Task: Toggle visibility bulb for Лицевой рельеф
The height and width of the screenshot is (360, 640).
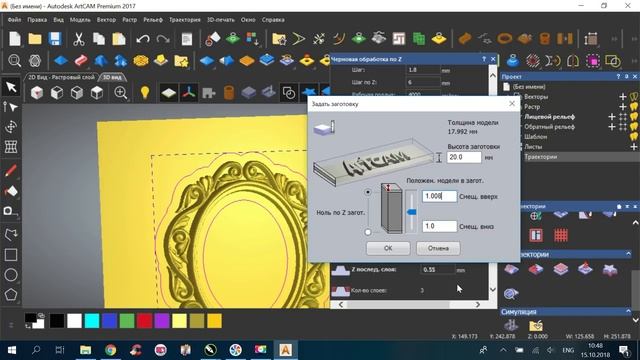Action: coord(634,117)
